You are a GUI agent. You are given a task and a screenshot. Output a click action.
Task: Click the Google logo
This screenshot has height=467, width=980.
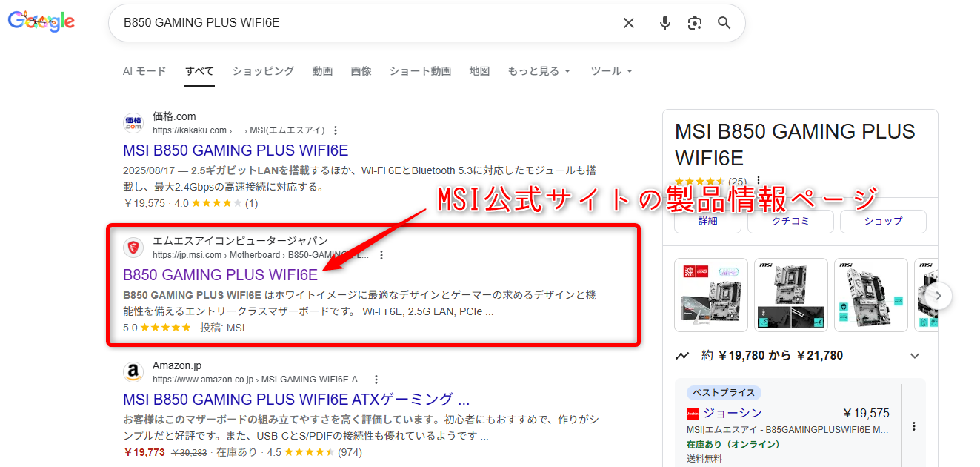pyautogui.click(x=41, y=22)
